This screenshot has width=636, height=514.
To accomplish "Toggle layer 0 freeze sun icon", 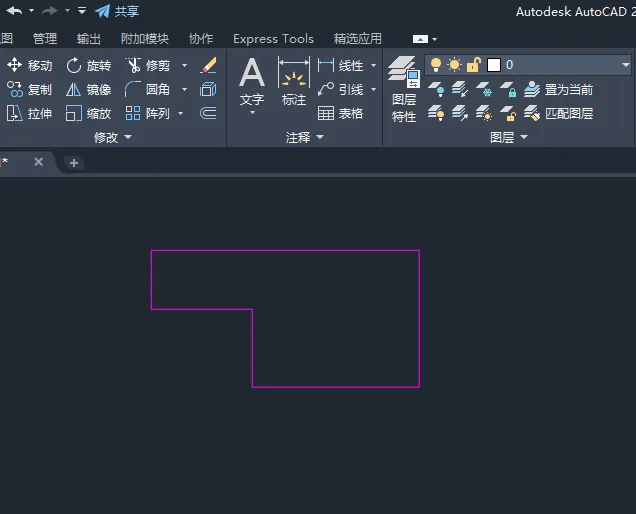I will (454, 65).
